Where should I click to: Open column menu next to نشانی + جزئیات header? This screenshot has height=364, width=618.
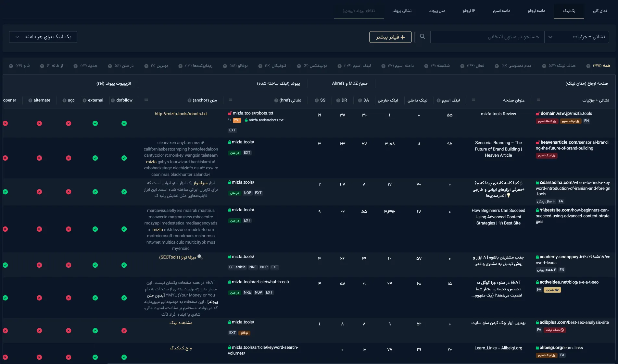point(538,100)
